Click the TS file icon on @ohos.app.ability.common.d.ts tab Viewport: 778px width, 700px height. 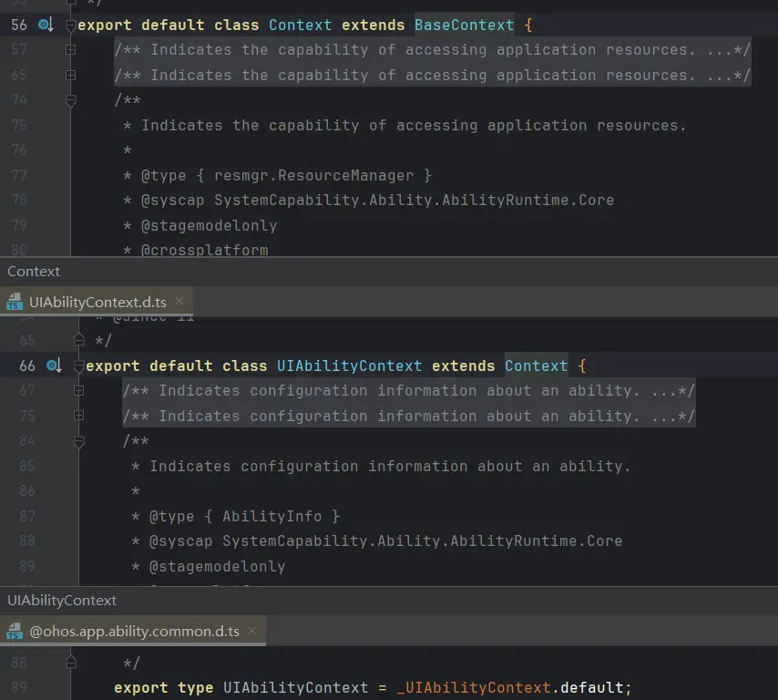(15, 631)
